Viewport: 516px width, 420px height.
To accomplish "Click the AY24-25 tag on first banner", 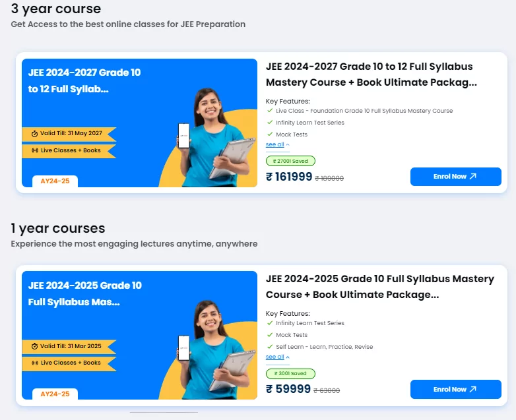I will pos(55,181).
